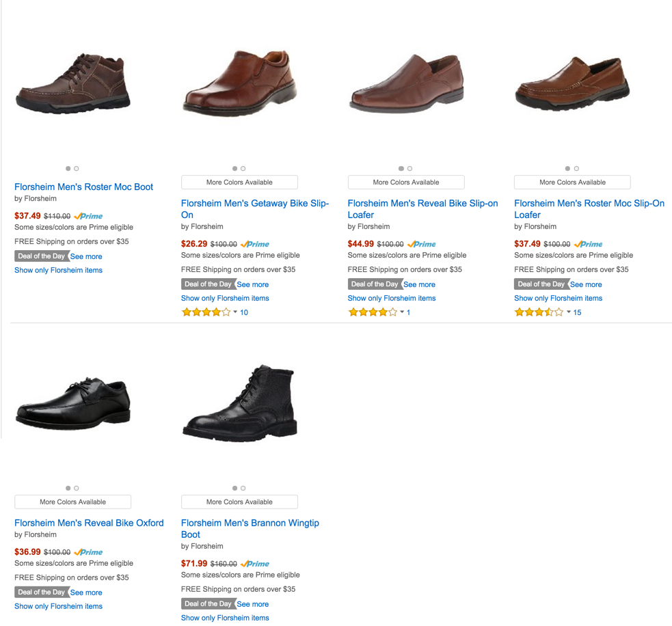Click More Colors Available for Getaway Bike Slip-On

(x=239, y=182)
